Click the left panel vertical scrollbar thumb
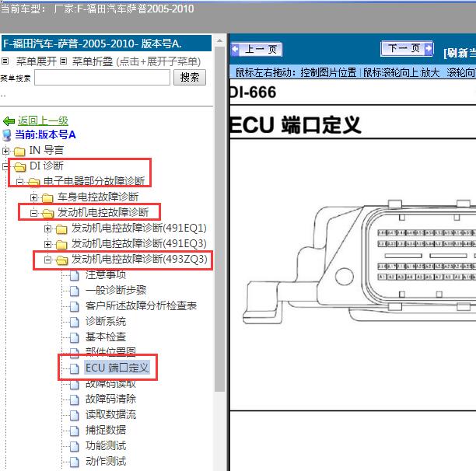The width and height of the screenshot is (476, 471). [219, 219]
